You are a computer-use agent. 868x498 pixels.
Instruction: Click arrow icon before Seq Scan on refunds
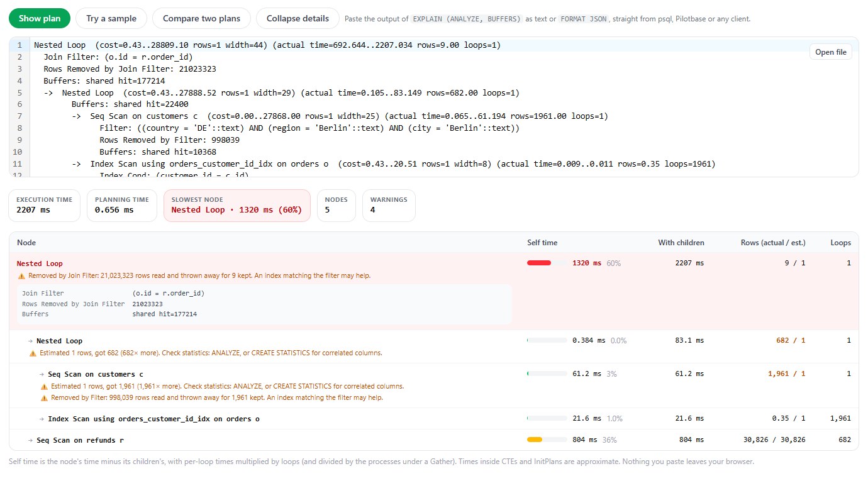31,440
